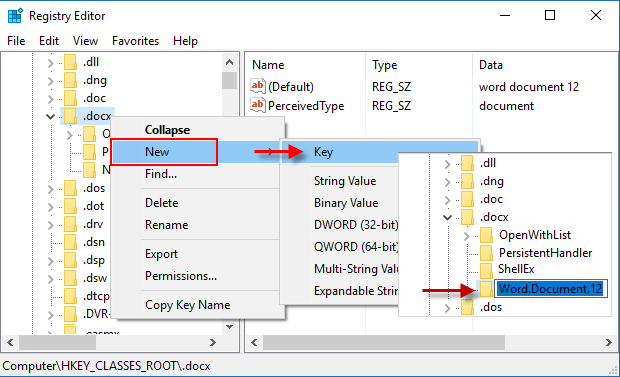Click the .dsp folder icon in left tree
620x377 pixels.
point(70,260)
